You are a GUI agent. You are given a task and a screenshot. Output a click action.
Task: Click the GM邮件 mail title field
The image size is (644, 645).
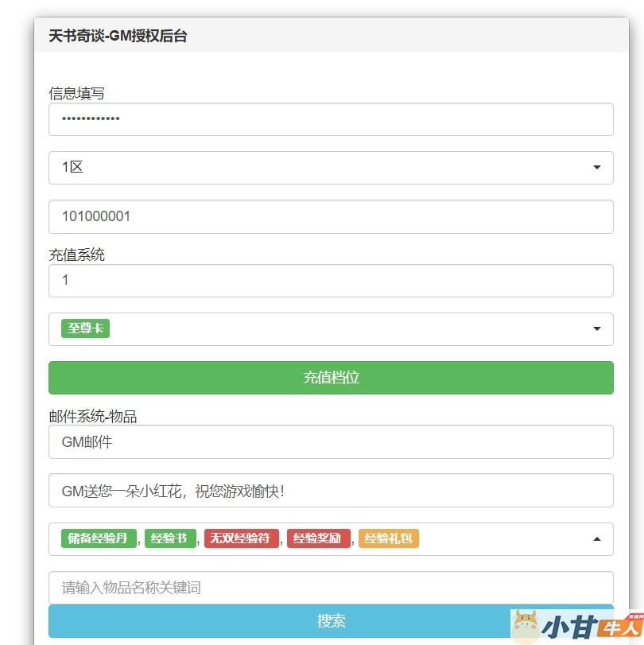click(331, 442)
